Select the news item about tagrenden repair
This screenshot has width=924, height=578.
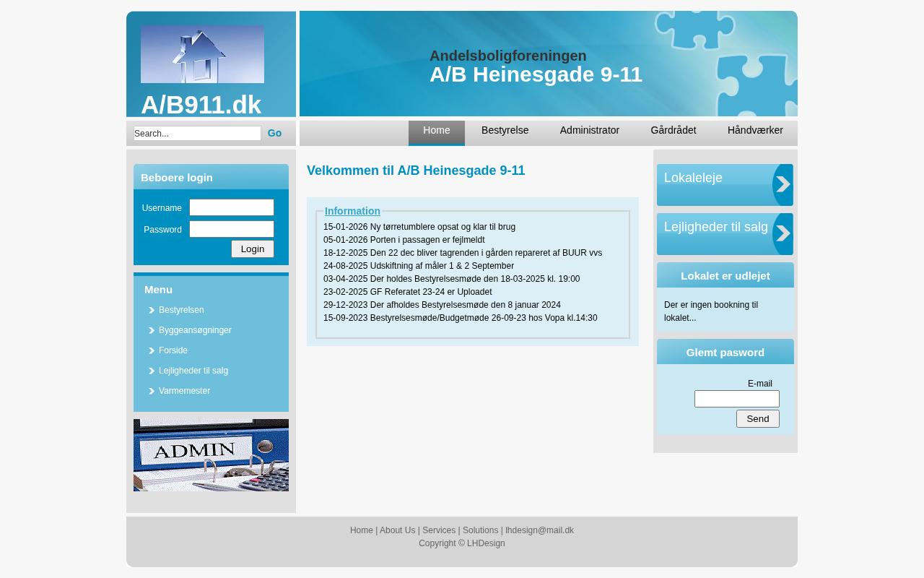pyautogui.click(x=463, y=253)
